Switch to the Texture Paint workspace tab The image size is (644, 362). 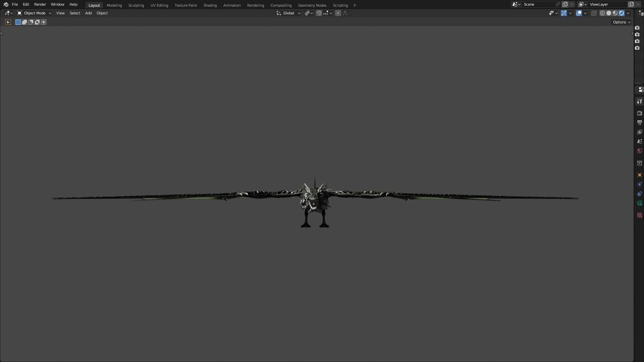coord(186,5)
